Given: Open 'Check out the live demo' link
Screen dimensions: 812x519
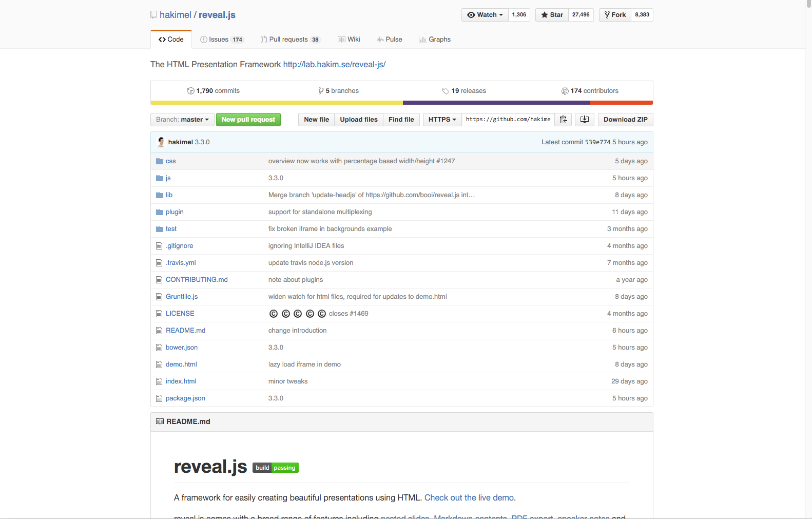Looking at the screenshot, I should [x=469, y=497].
